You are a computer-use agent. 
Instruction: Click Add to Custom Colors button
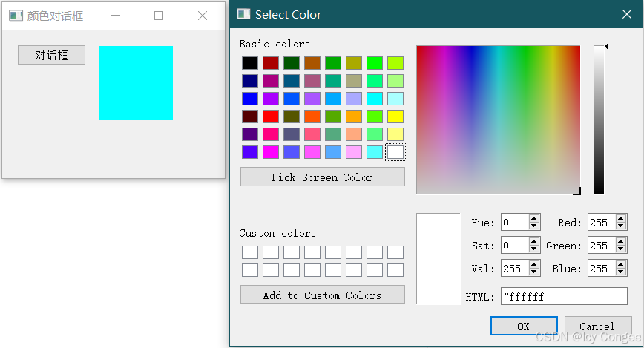tap(323, 295)
